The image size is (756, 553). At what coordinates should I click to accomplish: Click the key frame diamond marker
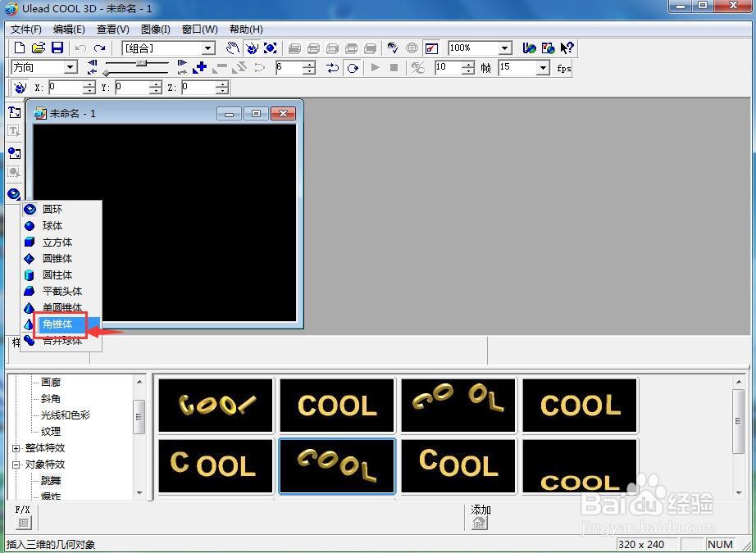coord(106,73)
